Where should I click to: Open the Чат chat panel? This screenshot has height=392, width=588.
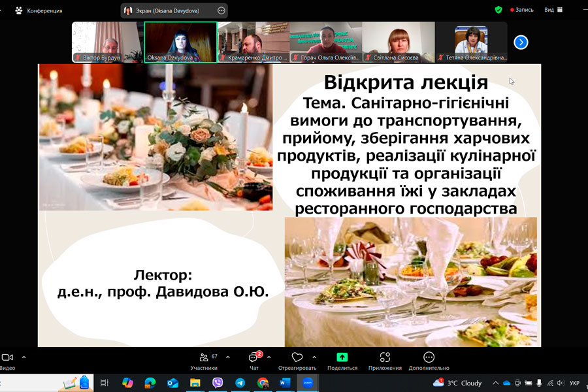(254, 361)
